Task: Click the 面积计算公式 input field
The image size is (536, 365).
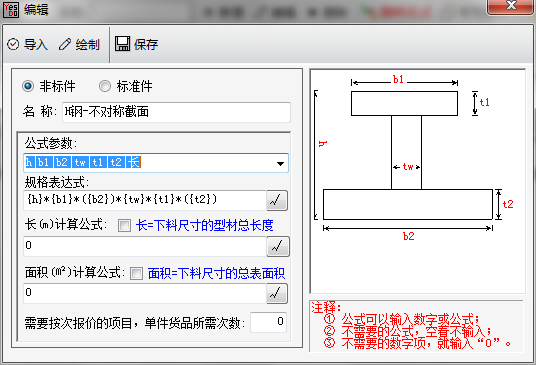Action: (x=145, y=293)
